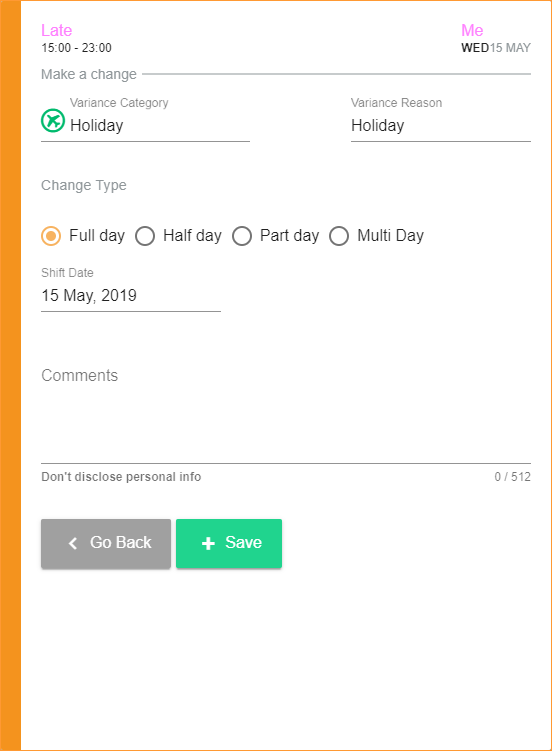This screenshot has height=751, width=552.
Task: Select the Full day radio button
Action: [51, 236]
